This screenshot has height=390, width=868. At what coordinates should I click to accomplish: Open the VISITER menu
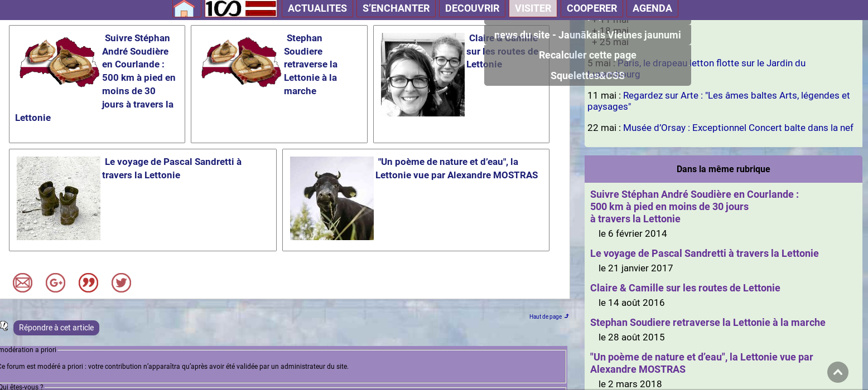(x=533, y=8)
